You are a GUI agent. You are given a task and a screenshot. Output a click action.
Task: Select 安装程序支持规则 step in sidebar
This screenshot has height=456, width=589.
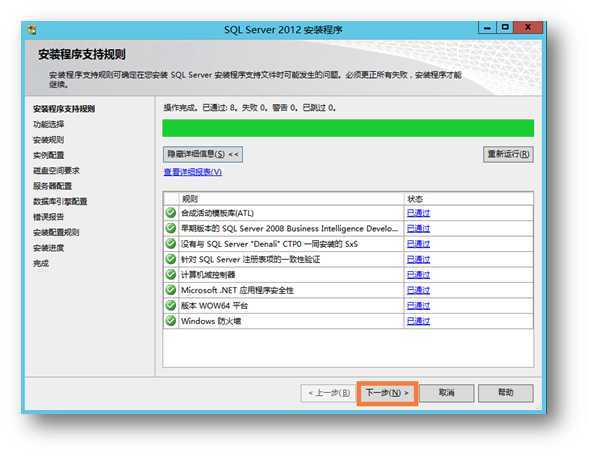pyautogui.click(x=64, y=109)
